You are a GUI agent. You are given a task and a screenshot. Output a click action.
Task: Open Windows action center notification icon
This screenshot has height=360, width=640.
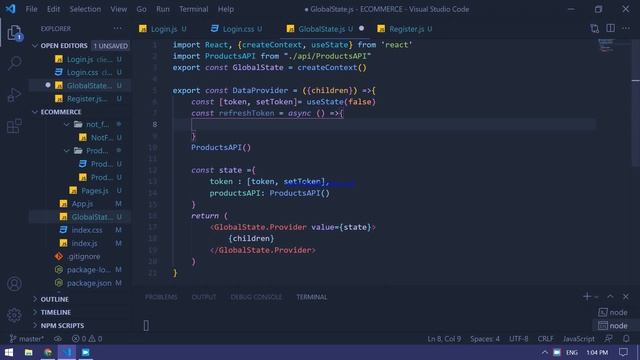tap(623, 352)
